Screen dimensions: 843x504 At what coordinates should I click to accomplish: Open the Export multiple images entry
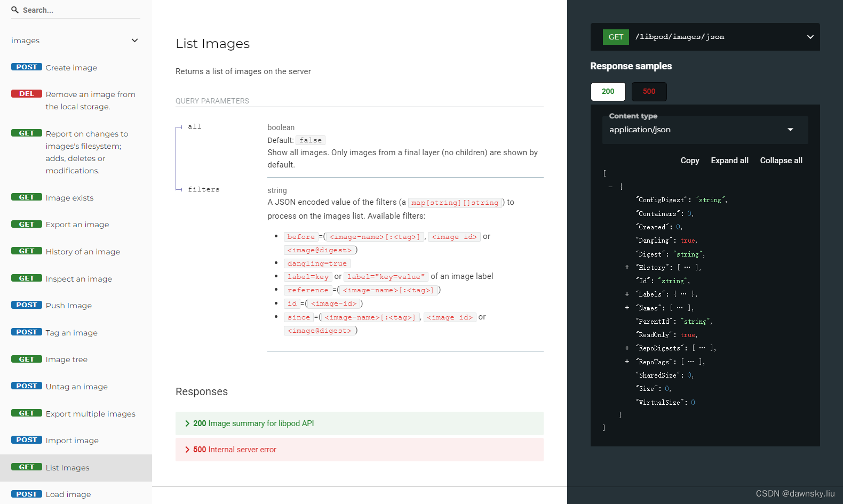(76, 414)
